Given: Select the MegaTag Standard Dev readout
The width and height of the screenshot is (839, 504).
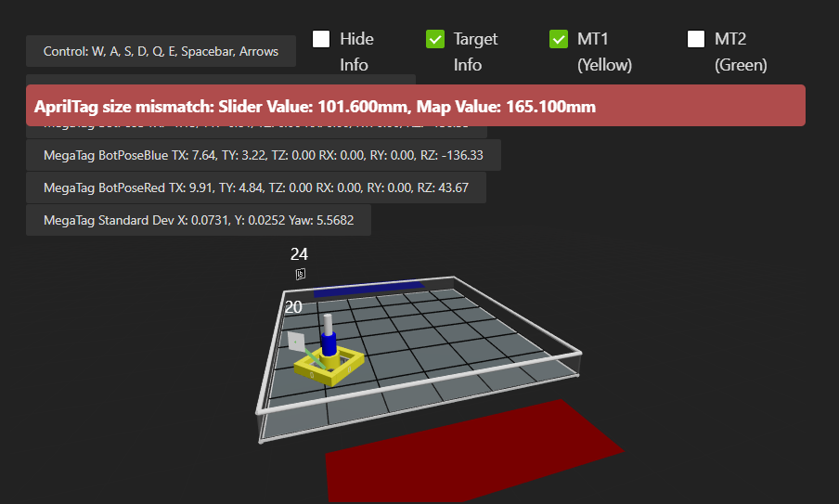Looking at the screenshot, I should (198, 221).
